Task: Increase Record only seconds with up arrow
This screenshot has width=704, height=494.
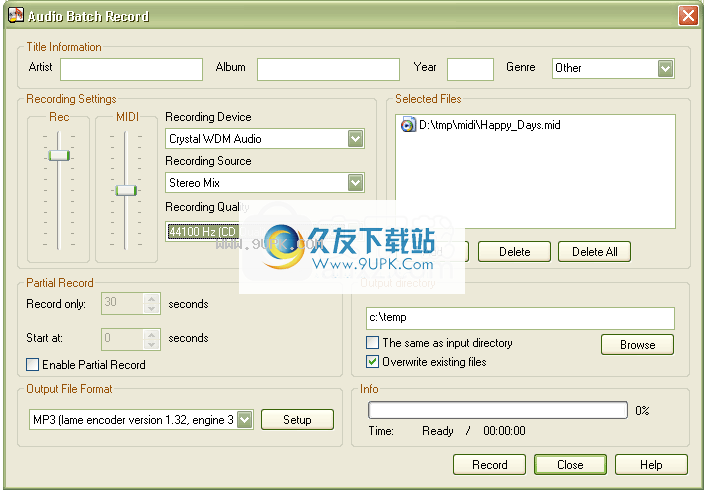Action: [x=152, y=298]
